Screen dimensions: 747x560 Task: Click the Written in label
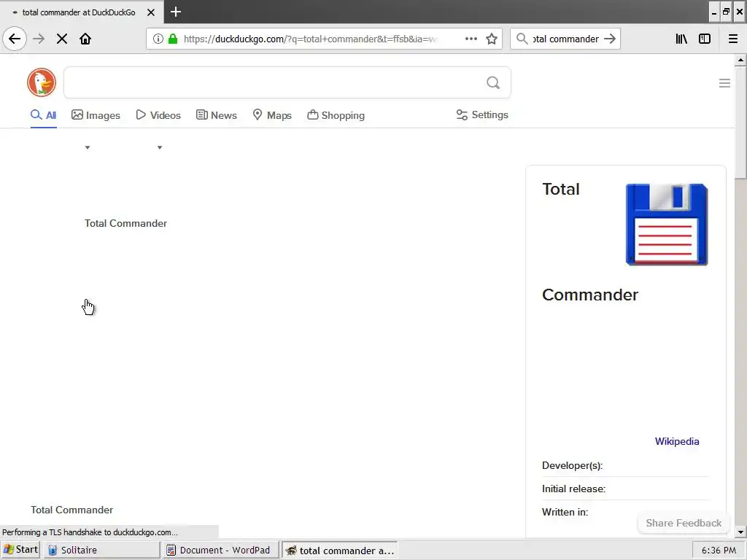tap(565, 512)
